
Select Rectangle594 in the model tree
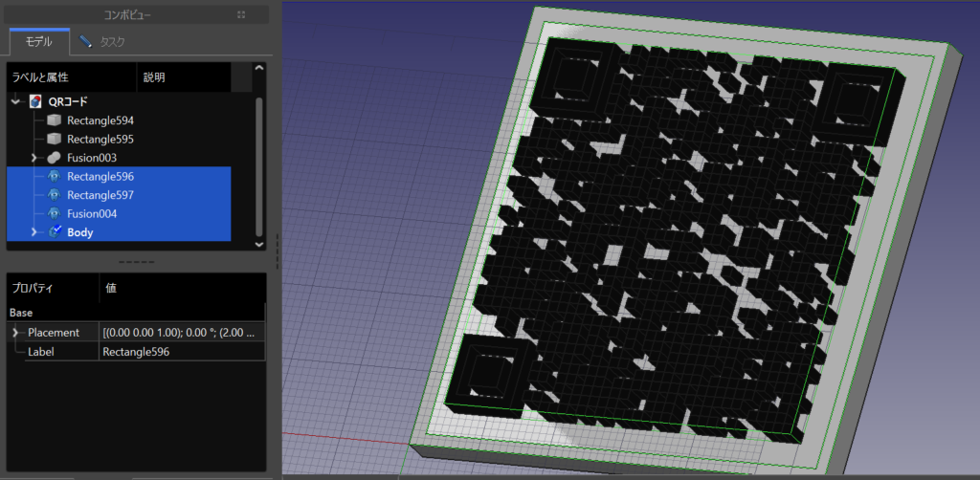pos(100,120)
